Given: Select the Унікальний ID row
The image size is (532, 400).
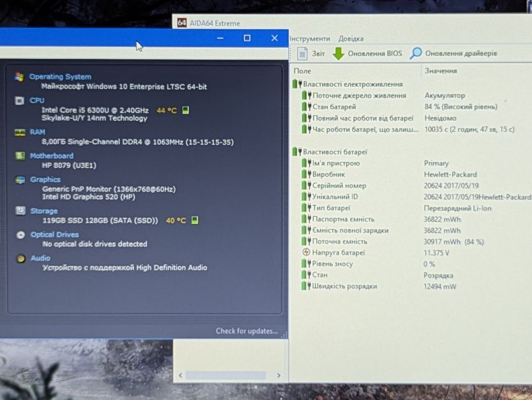Looking at the screenshot, I should tap(411, 197).
